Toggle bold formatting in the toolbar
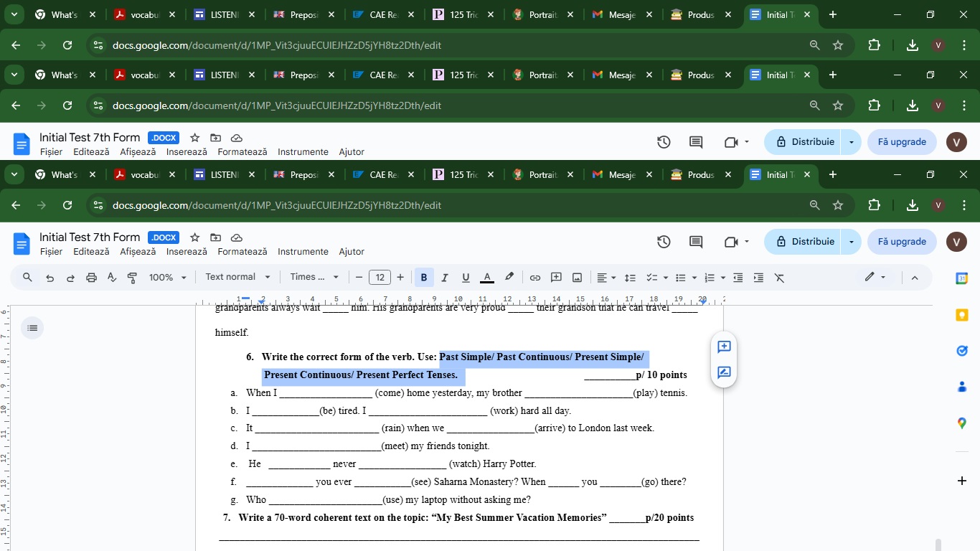Viewport: 980px width, 551px height. pyautogui.click(x=424, y=278)
